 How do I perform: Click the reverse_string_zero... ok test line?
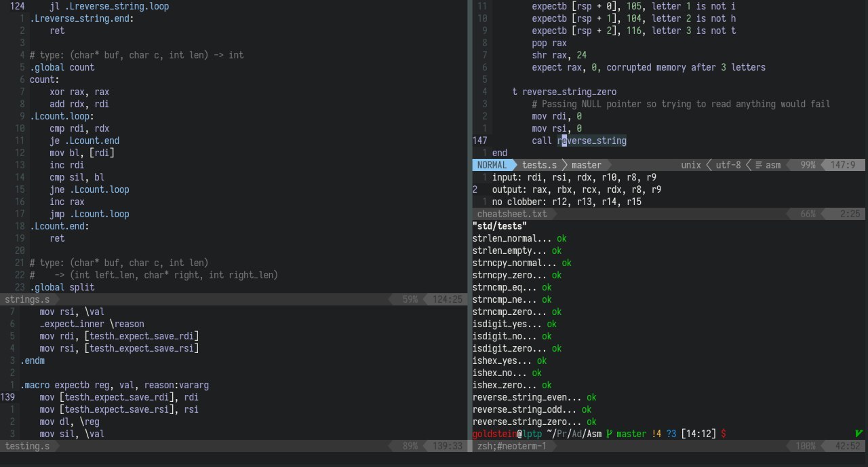534,422
